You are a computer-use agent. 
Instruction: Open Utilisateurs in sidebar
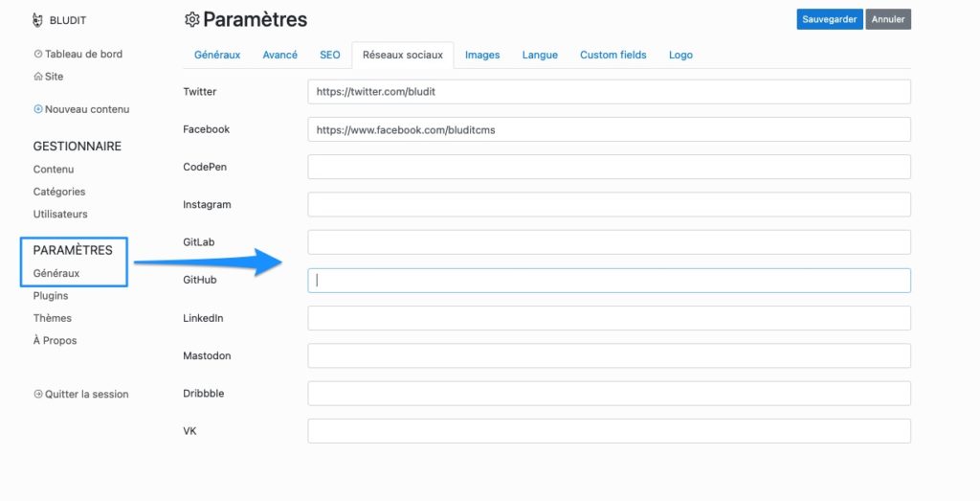[x=60, y=214]
